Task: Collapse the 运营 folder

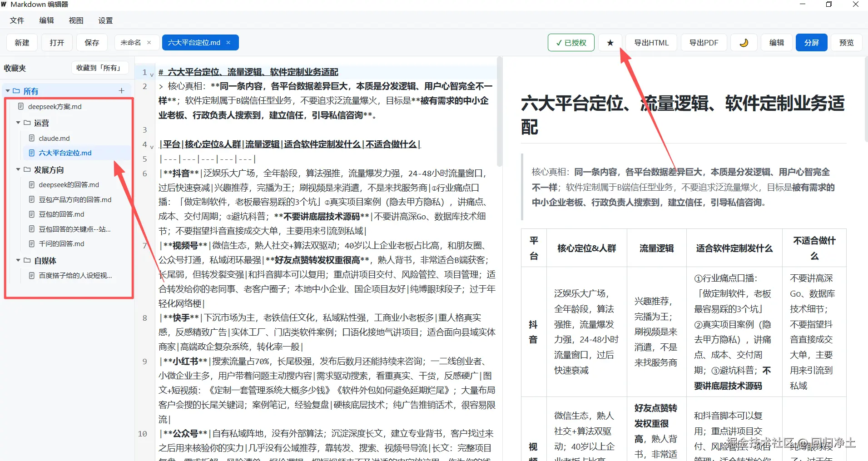Action: pos(18,123)
